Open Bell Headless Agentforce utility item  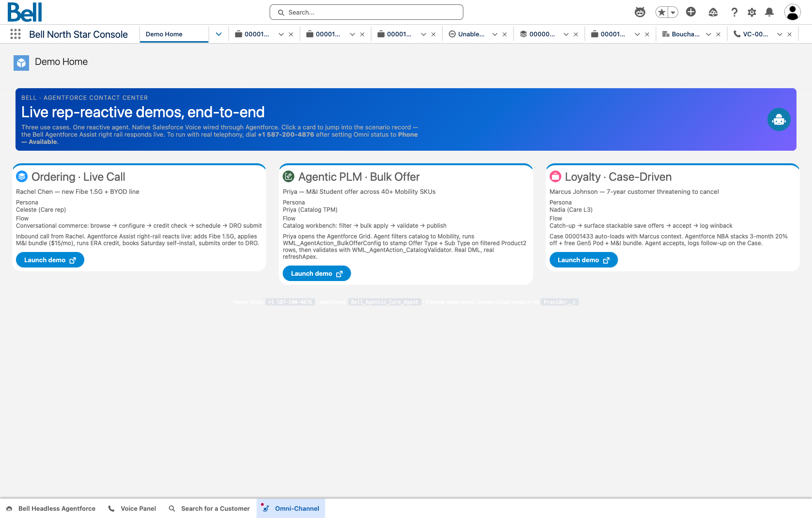51,508
